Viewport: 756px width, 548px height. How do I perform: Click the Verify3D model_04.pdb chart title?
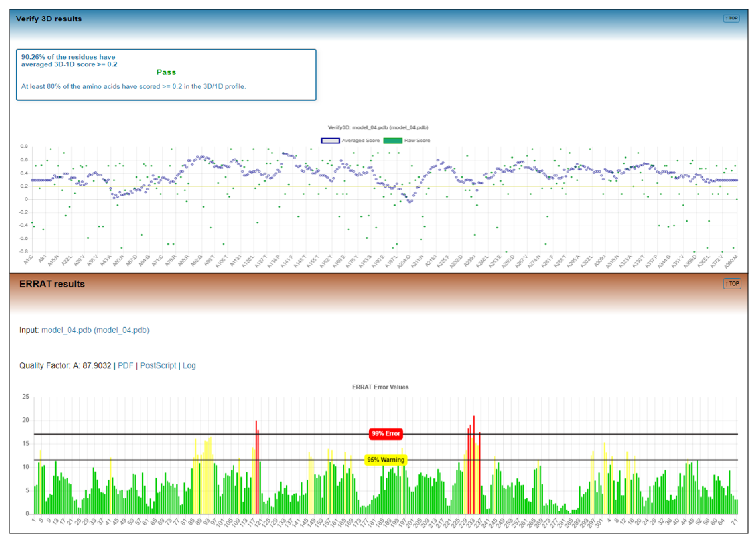point(378,127)
